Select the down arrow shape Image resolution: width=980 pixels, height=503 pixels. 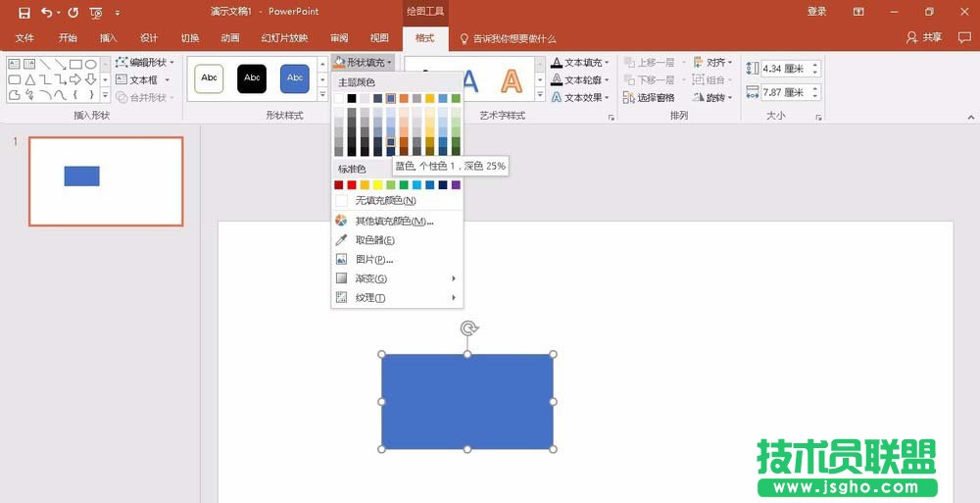90,79
